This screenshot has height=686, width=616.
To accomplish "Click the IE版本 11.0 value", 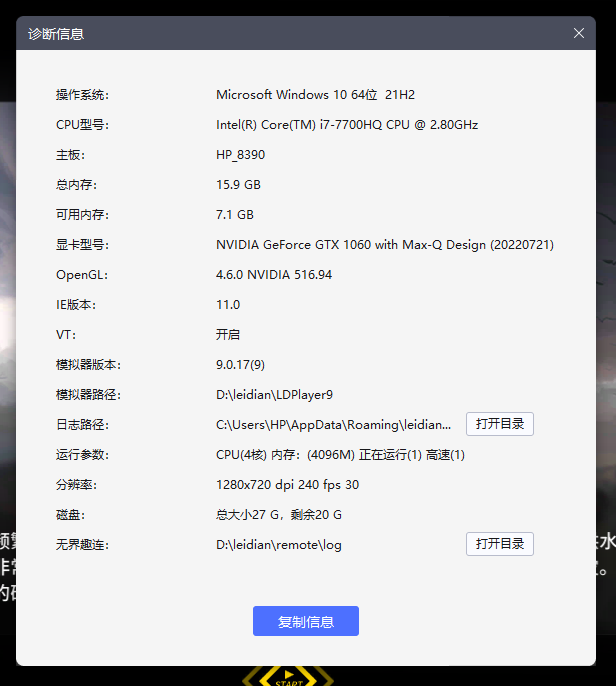I will (228, 305).
